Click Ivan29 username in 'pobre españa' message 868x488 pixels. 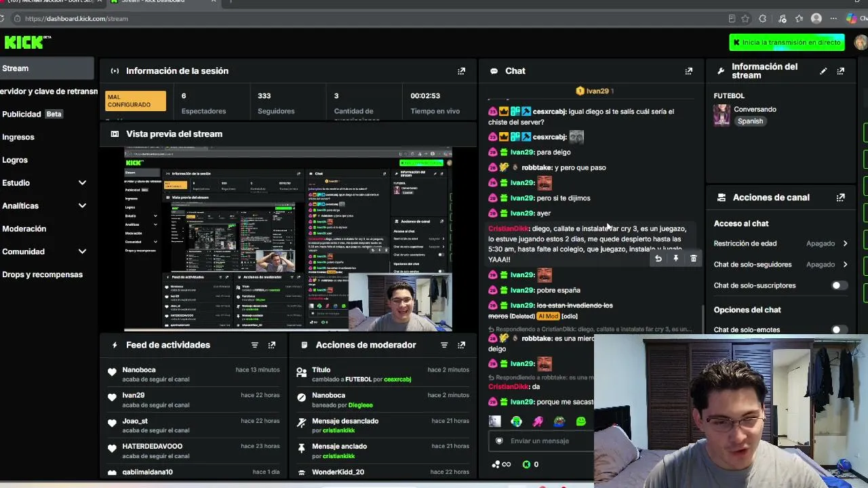[522, 290]
